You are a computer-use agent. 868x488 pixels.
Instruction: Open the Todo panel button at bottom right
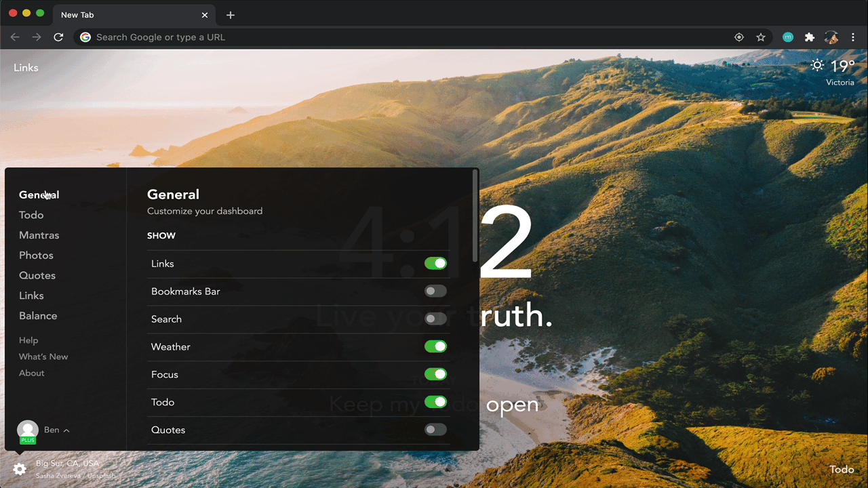tap(842, 469)
